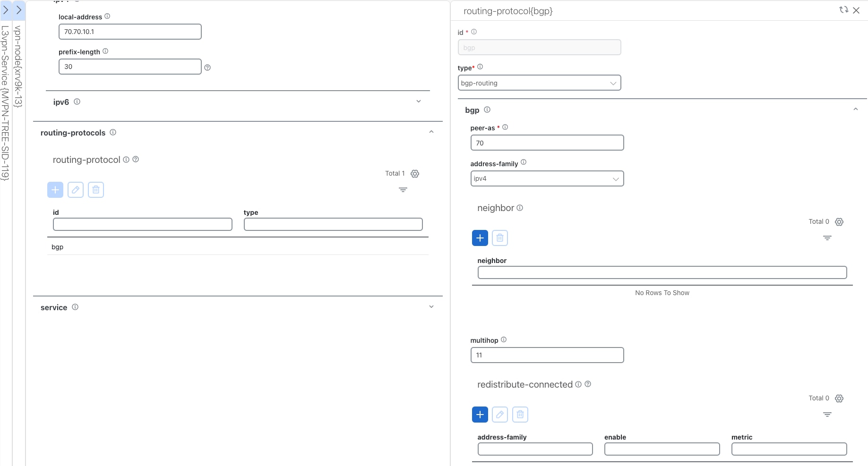Refresh the routing-protocol{bgp} panel
The width and height of the screenshot is (868, 466).
(x=844, y=10)
